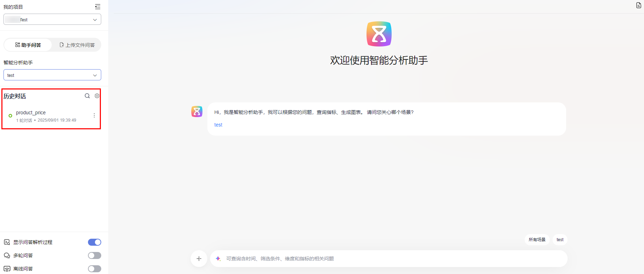The height and width of the screenshot is (274, 644).
Task: Click the 多轮问答 chat bubble icon
Action: pyautogui.click(x=7, y=255)
